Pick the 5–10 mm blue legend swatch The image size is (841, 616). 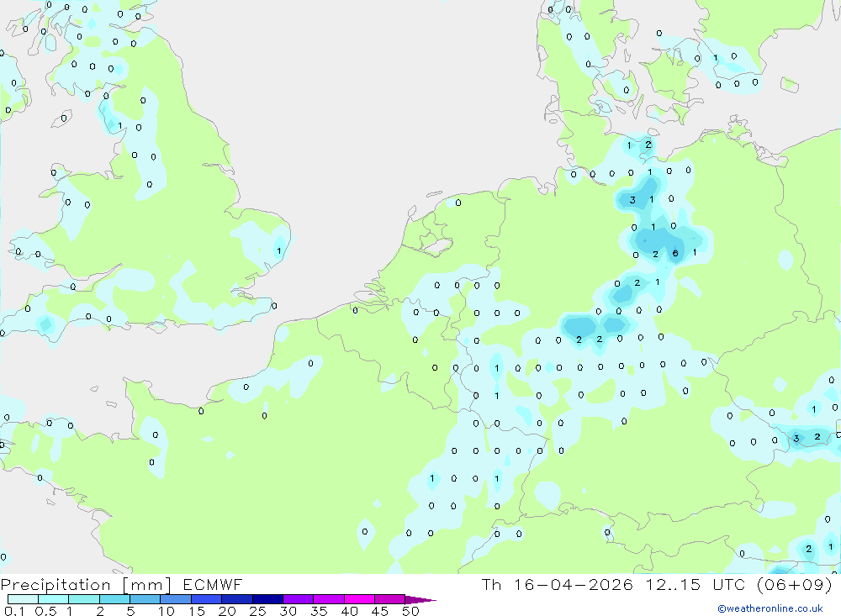point(145,599)
